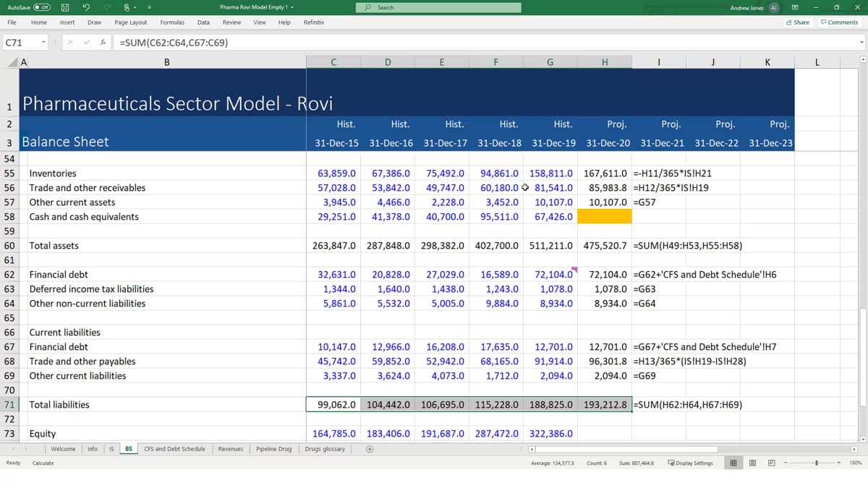The image size is (868, 488).
Task: Open the Insert ribbon tab
Action: [67, 22]
